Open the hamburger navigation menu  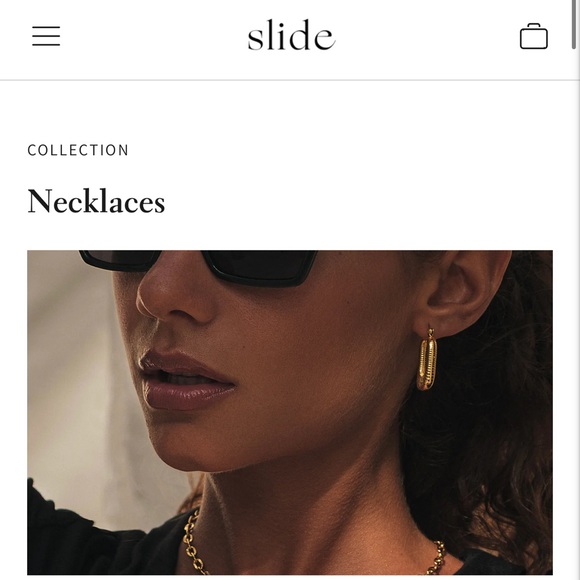[46, 36]
